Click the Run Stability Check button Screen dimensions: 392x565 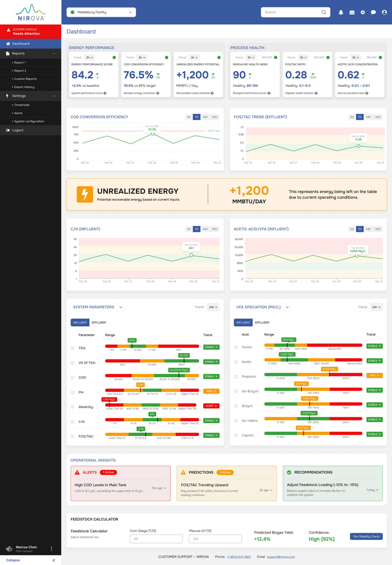point(366,536)
